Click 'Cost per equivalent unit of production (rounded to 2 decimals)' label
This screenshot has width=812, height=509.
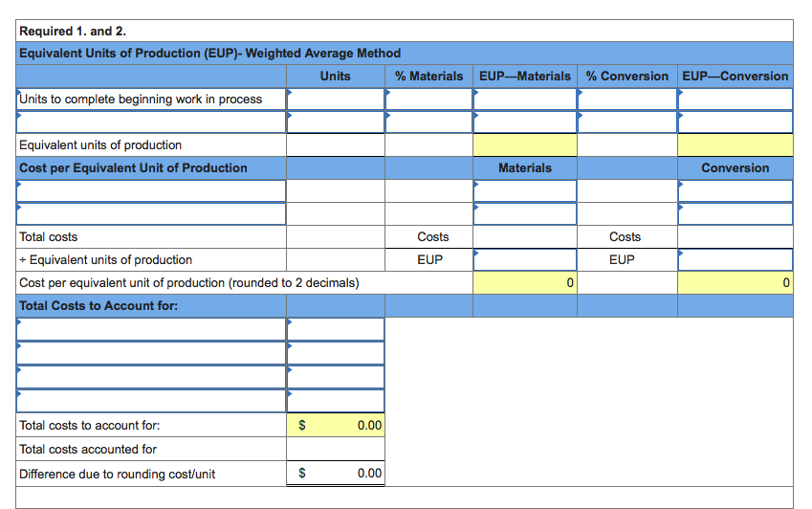[x=189, y=282]
